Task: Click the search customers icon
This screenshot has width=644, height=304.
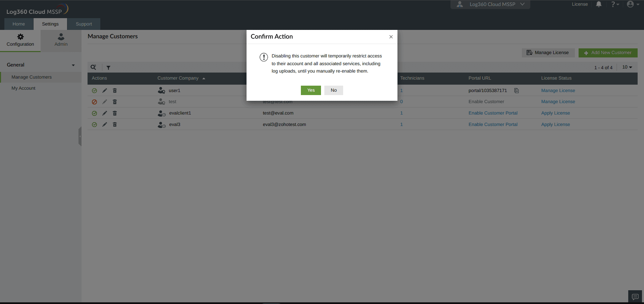Action: coord(94,67)
